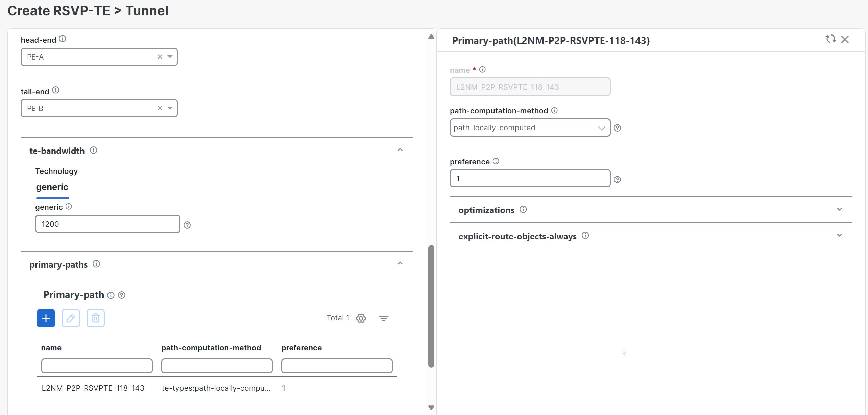This screenshot has height=415, width=868.
Task: Open the table settings gear icon
Action: click(x=361, y=318)
